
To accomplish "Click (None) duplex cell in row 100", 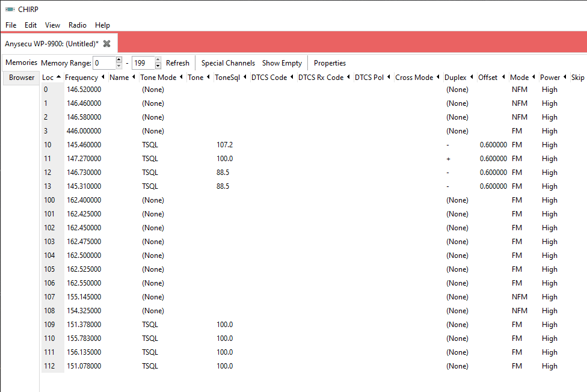I will point(457,200).
